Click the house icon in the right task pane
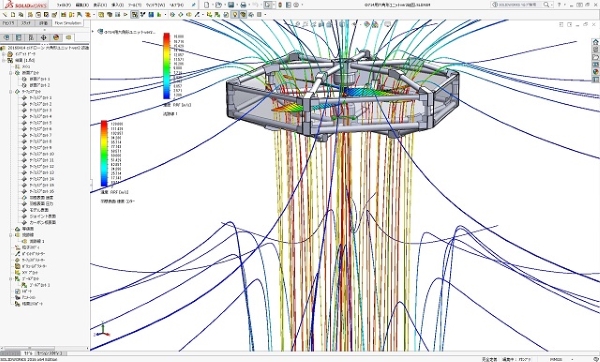This screenshot has height=362, width=600. (595, 42)
